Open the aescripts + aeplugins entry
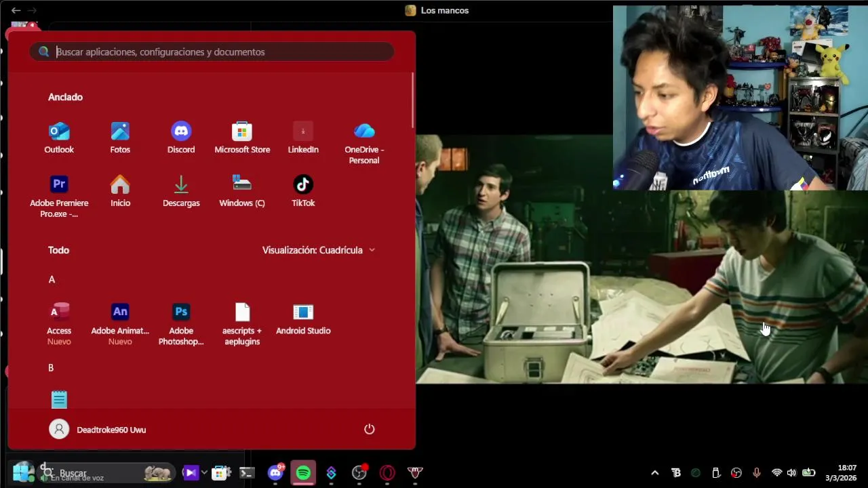This screenshot has height=488, width=868. pos(242,324)
